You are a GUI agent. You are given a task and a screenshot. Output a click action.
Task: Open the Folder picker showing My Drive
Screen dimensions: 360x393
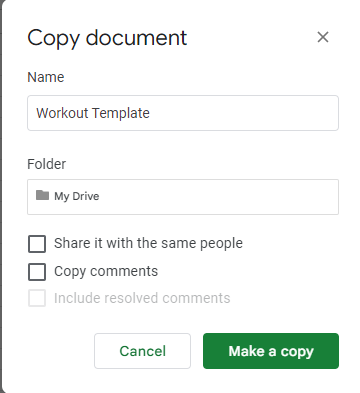point(183,197)
